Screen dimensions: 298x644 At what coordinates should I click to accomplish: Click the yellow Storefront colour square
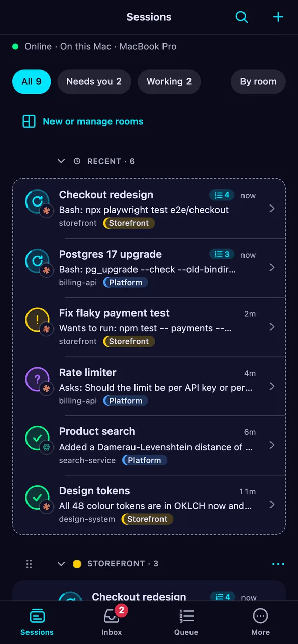tap(77, 564)
